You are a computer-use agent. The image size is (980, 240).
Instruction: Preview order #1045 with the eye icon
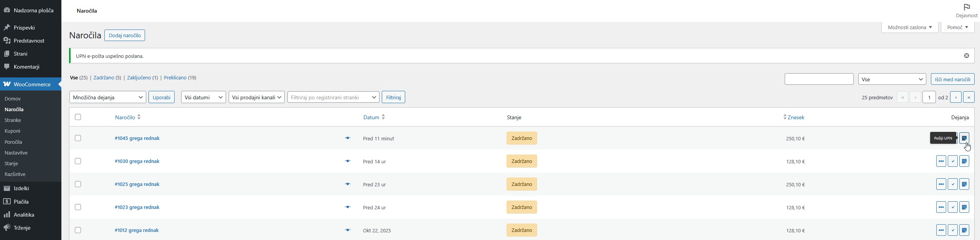(348, 138)
